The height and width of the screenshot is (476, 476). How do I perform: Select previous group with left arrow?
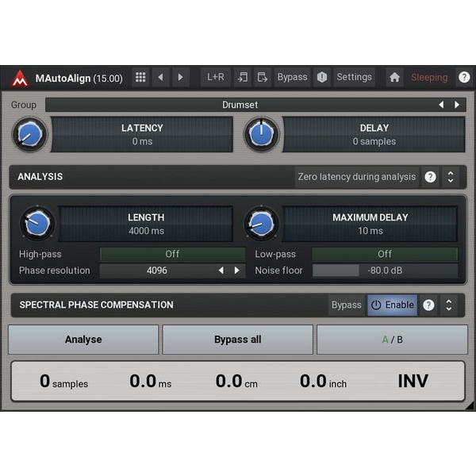tap(441, 105)
